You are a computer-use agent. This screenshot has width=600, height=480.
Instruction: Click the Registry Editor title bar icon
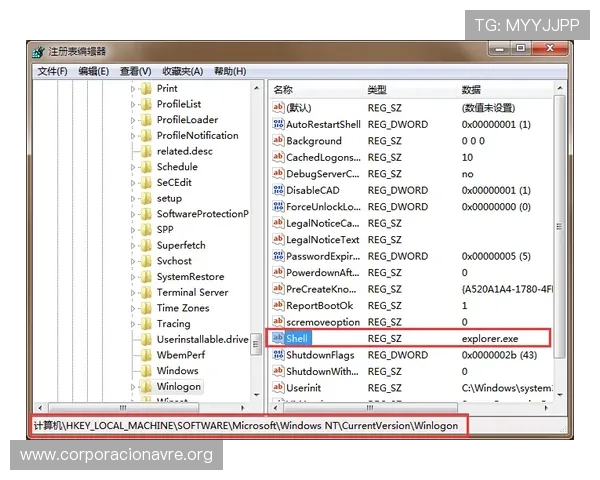(x=39, y=52)
